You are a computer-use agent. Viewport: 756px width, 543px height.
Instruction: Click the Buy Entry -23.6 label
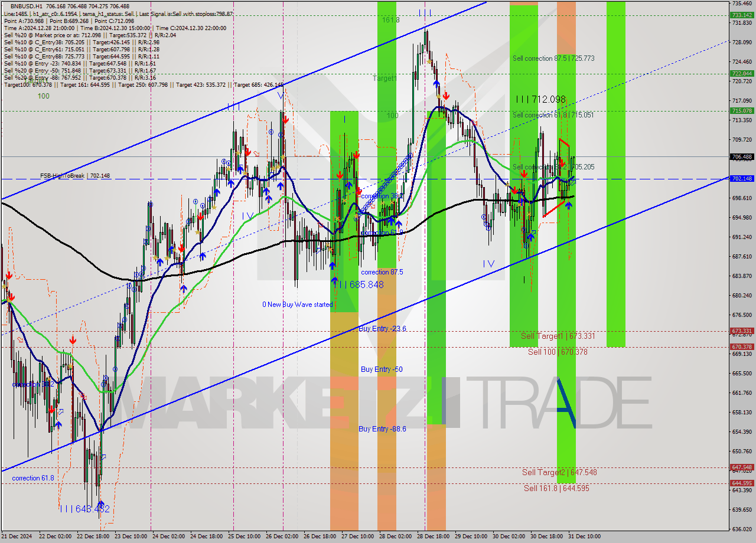(x=382, y=329)
